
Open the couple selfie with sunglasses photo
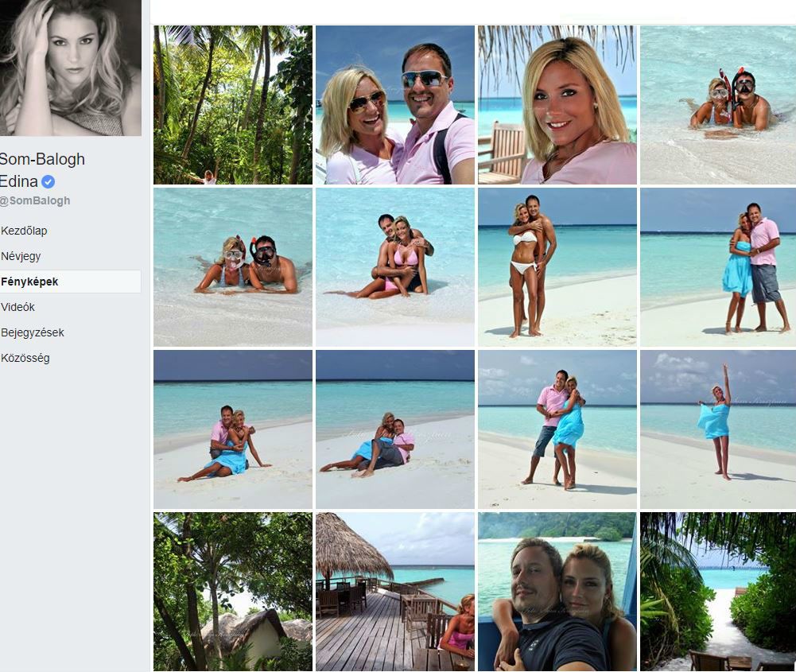[x=395, y=105]
